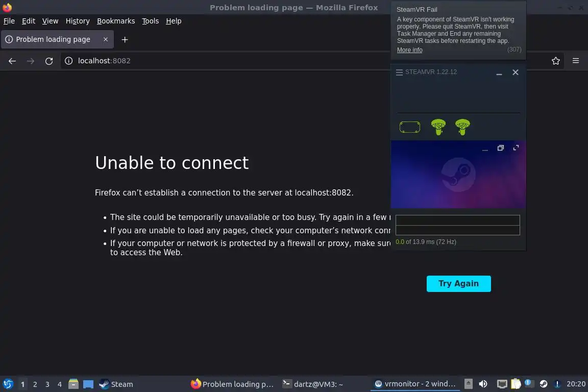588x392 pixels.
Task: Reload the current page
Action: pyautogui.click(x=49, y=61)
